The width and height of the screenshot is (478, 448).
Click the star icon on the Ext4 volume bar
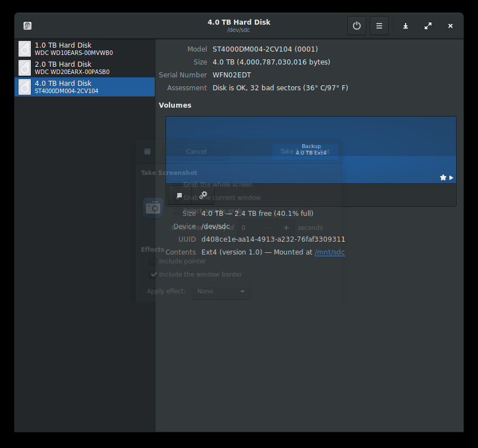pyautogui.click(x=443, y=177)
